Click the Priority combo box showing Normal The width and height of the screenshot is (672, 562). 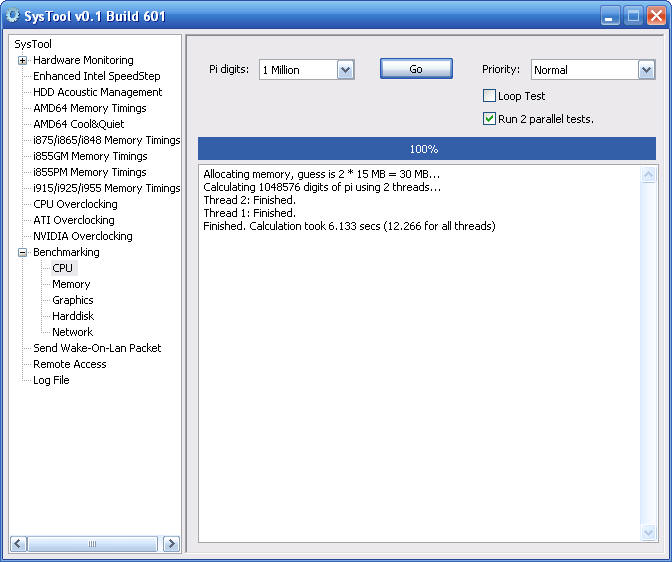[593, 70]
